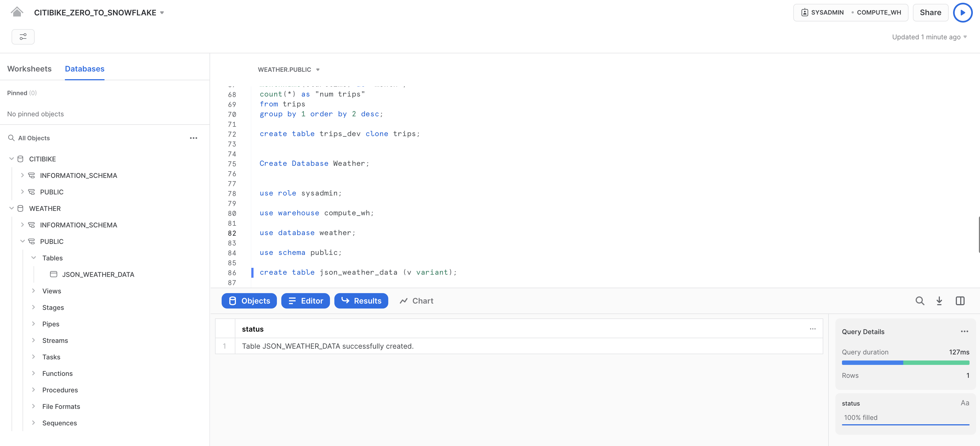This screenshot has height=446, width=980.
Task: Select the JSON_WEATHER_DATA table
Action: pos(98,274)
